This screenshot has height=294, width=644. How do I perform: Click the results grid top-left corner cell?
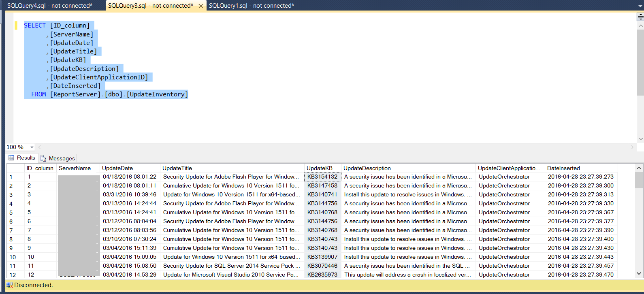click(15, 168)
